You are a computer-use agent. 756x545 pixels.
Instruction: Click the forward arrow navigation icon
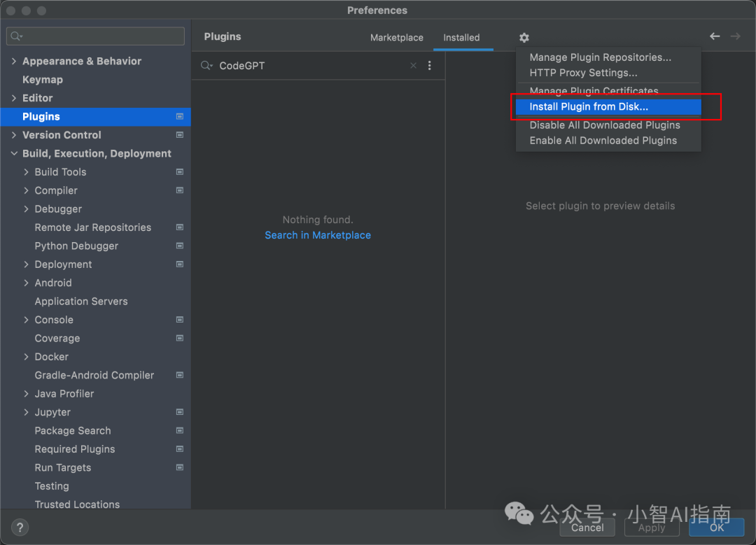[735, 36]
